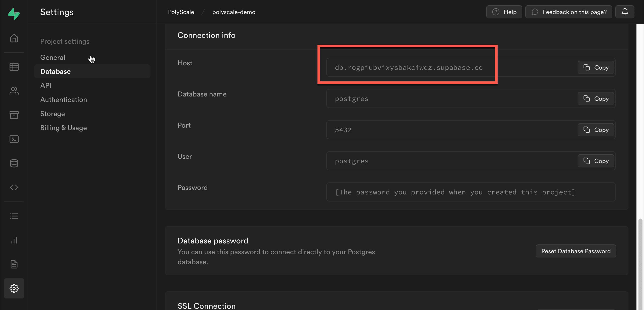Click the code/API editor icon

[x=14, y=187]
